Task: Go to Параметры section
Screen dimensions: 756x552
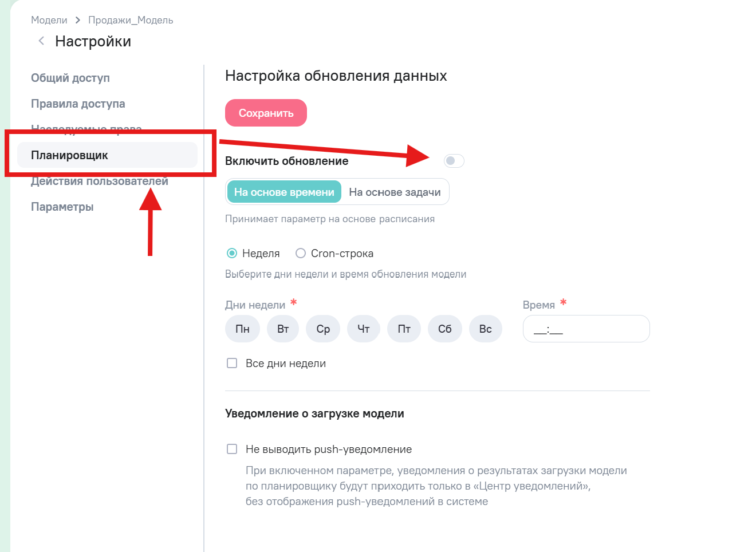Action: click(62, 207)
